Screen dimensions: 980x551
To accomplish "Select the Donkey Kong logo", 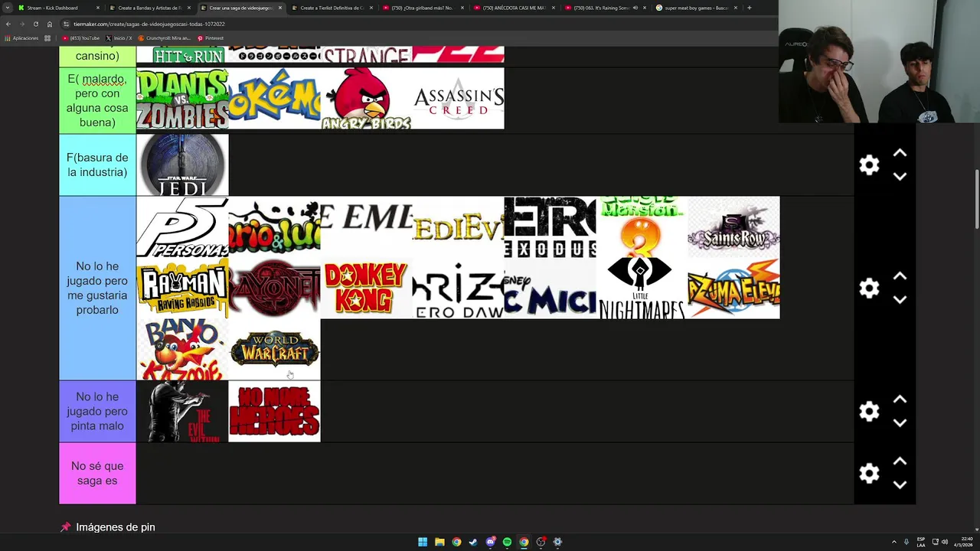I will (x=366, y=289).
